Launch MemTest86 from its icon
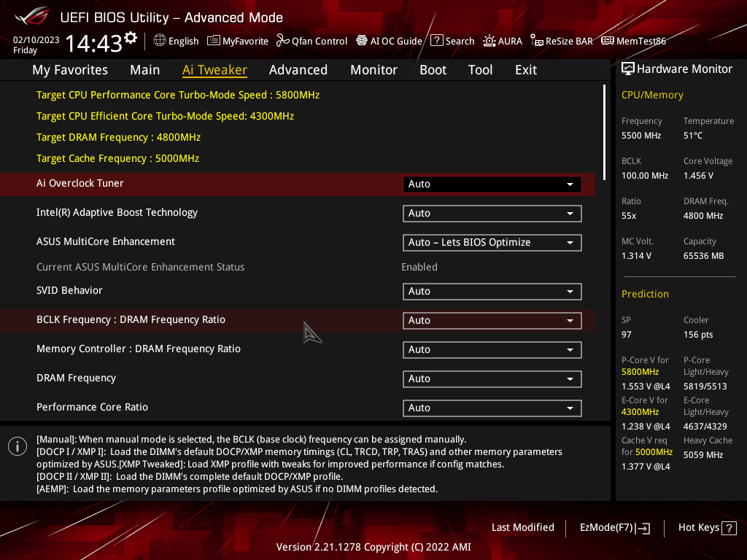 608,41
